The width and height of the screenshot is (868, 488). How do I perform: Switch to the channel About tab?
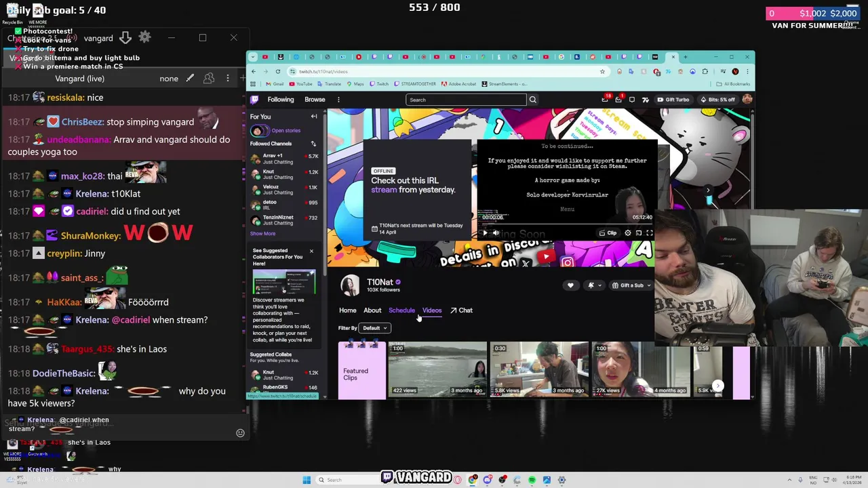pyautogui.click(x=372, y=310)
